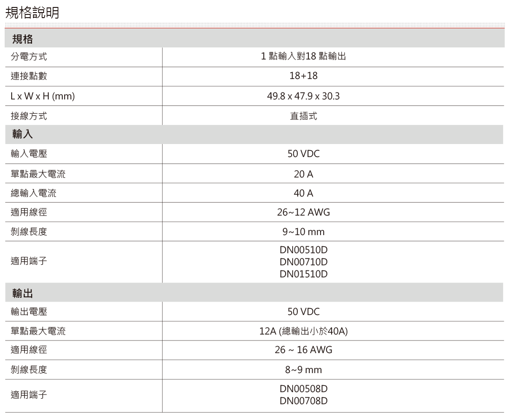Click the 規格說明 page title
This screenshot has width=510, height=420.
tap(32, 13)
